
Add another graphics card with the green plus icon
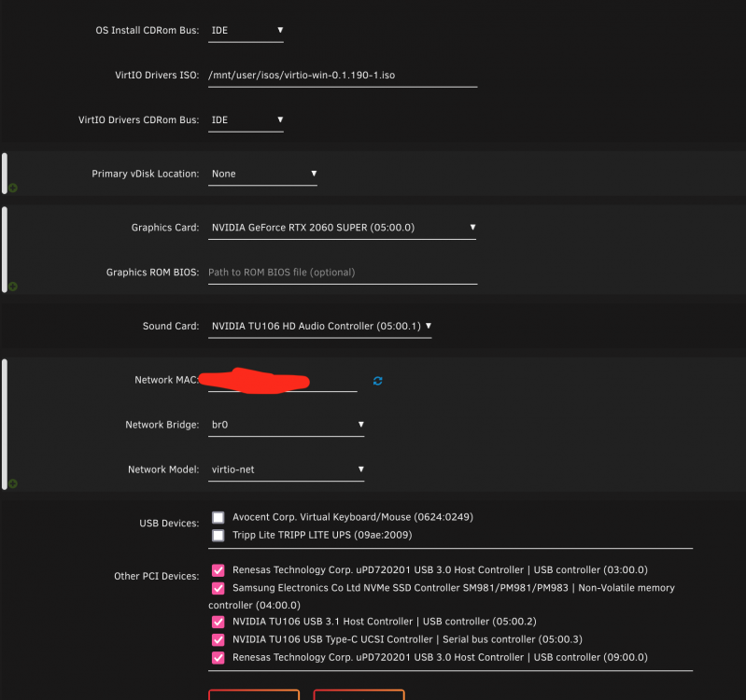13,287
